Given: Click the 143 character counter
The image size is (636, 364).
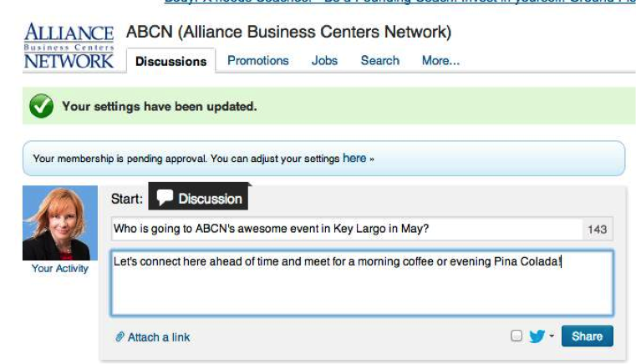Looking at the screenshot, I should 597,230.
